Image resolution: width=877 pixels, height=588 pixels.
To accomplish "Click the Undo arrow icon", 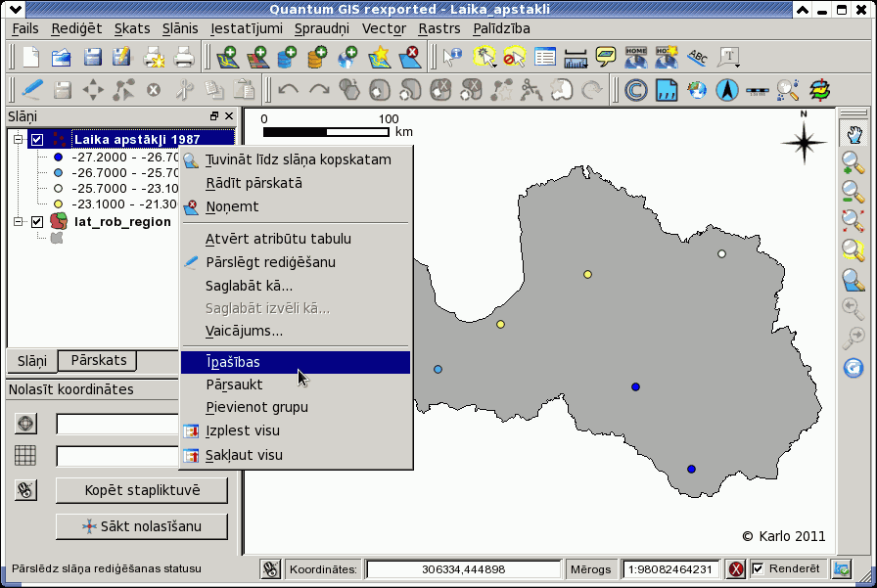I will tap(288, 89).
